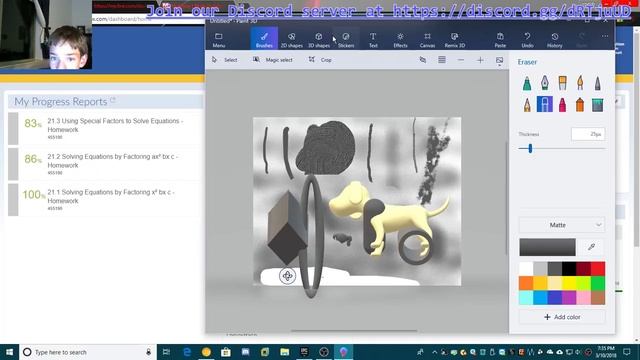This screenshot has height=360, width=640.
Task: Choose the green color swatch
Action: 598,283
